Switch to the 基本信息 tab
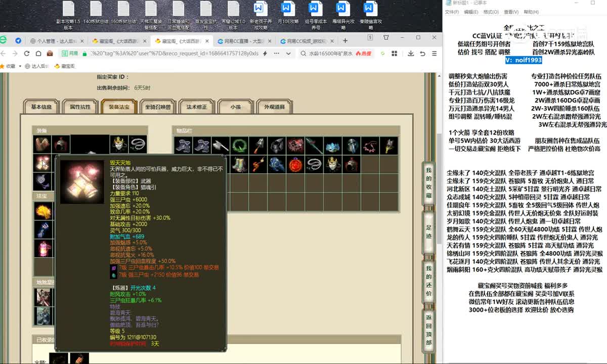607x364 pixels. pyautogui.click(x=41, y=107)
